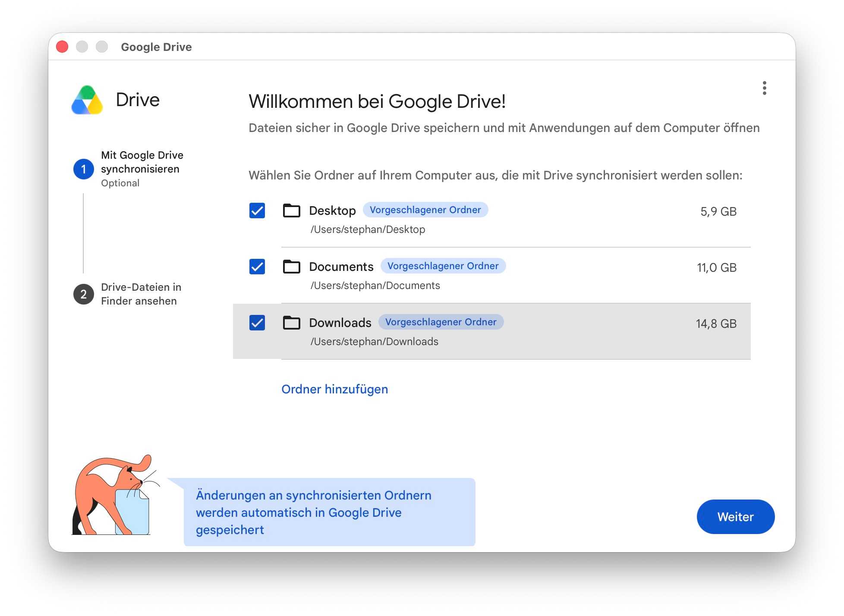Image resolution: width=844 pixels, height=616 pixels.
Task: Click the cat illustration
Action: click(115, 495)
